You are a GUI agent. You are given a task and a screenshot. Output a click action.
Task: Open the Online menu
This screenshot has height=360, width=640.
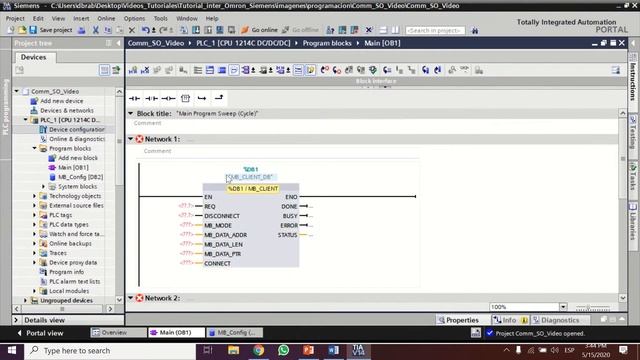106,18
